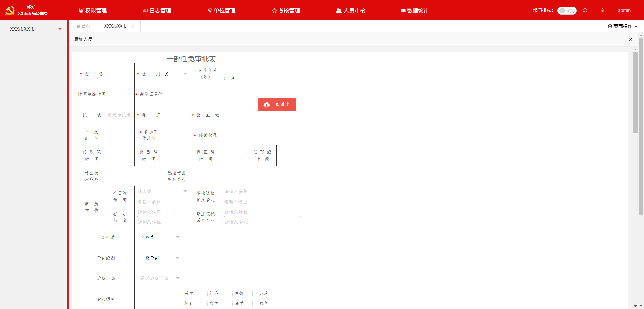644x309 pixels.
Task: Click the trash icon in header
Action: (x=602, y=10)
